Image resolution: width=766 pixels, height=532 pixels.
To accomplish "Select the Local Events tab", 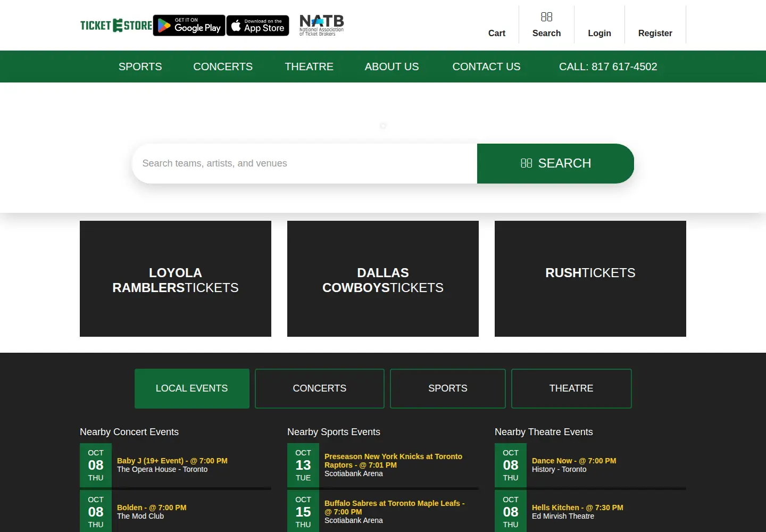I will pyautogui.click(x=192, y=388).
